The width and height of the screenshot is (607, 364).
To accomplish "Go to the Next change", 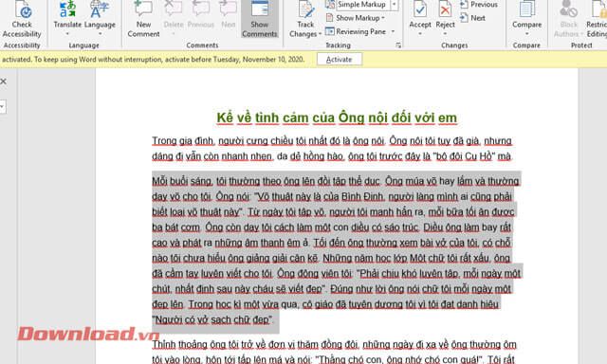I will point(472,18).
